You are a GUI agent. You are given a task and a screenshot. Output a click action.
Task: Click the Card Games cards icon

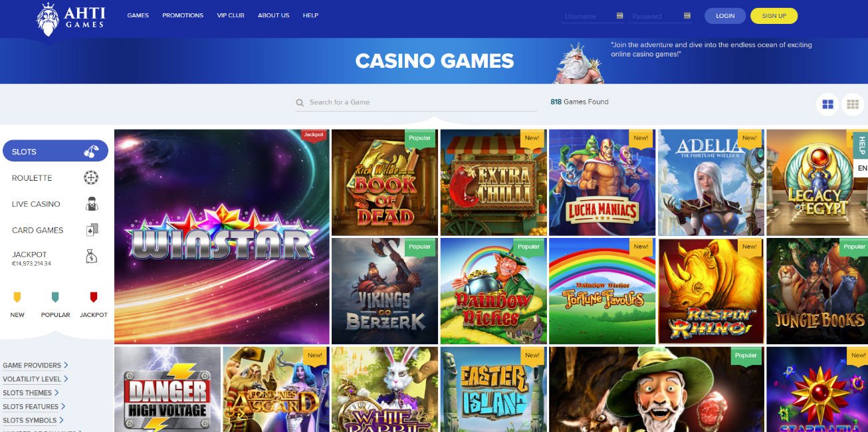coord(92,230)
